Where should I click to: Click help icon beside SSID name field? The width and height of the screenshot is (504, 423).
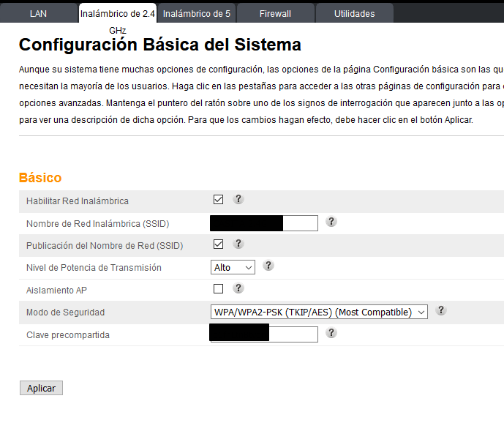[x=331, y=222]
